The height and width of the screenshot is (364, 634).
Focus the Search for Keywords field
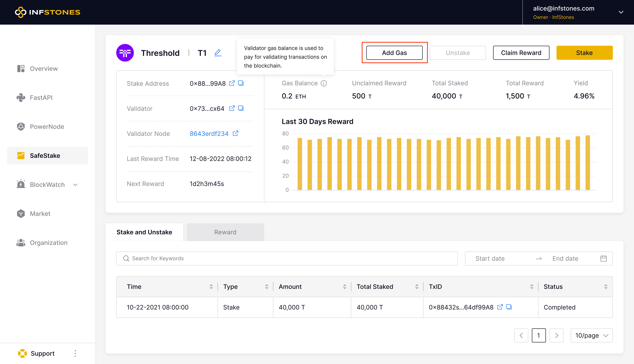(x=287, y=258)
